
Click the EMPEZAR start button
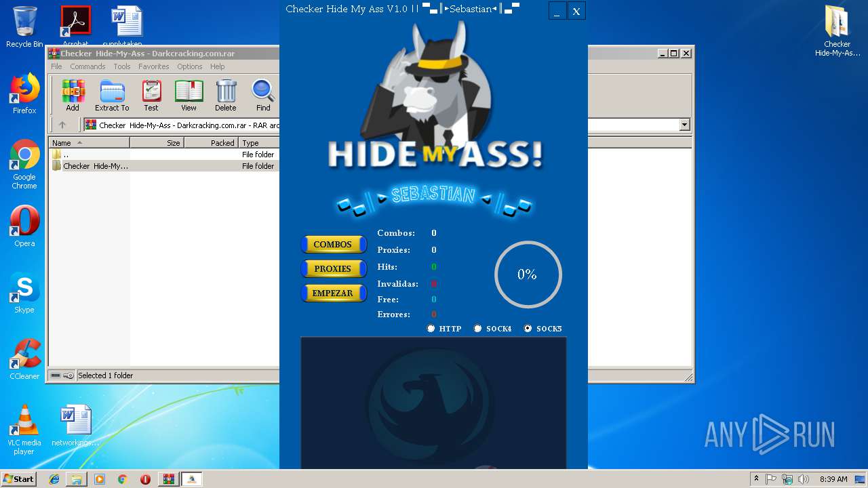tap(333, 293)
